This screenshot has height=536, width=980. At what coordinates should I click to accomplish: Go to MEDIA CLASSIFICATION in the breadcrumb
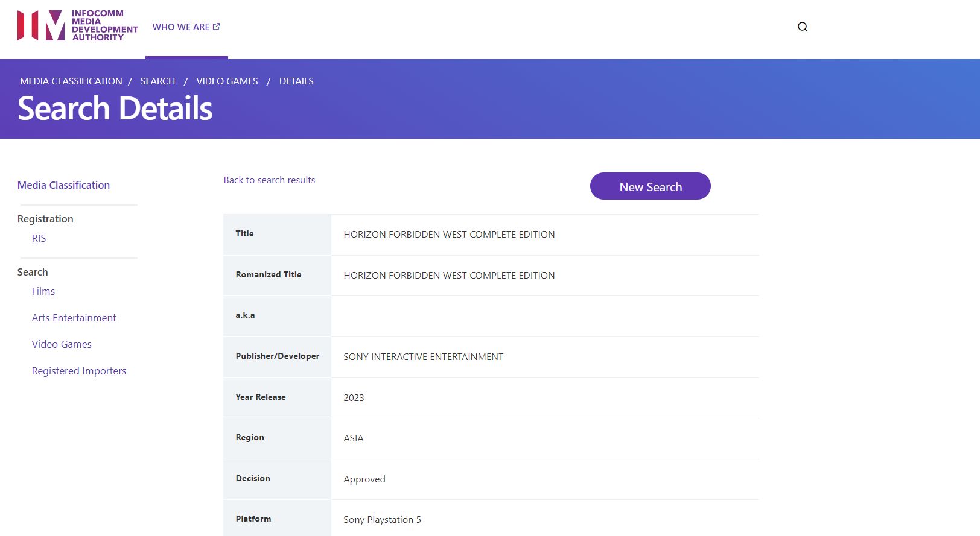(71, 81)
